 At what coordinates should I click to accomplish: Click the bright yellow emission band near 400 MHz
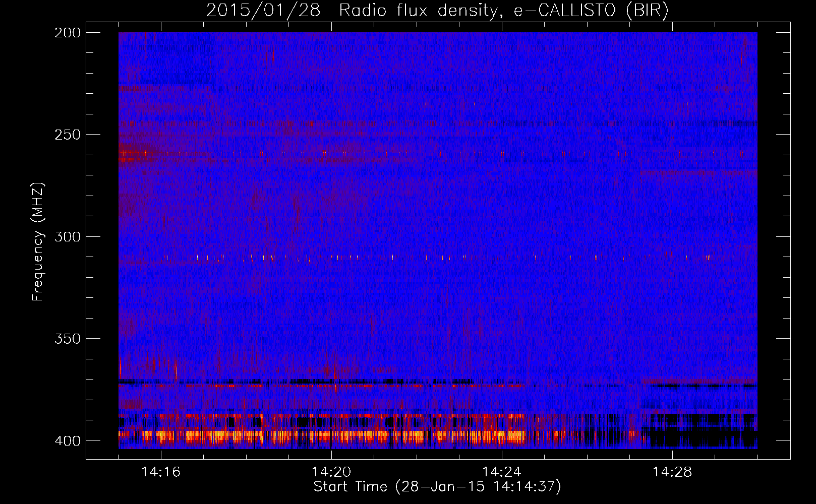(323, 435)
